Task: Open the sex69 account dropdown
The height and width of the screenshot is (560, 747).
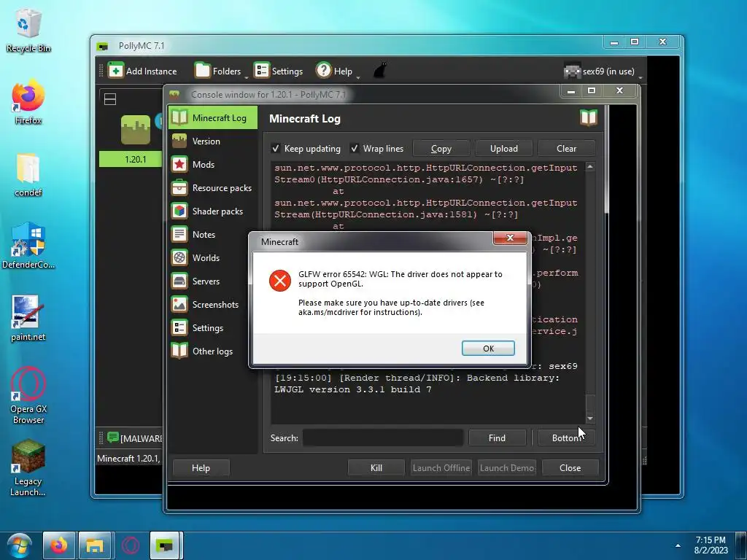Action: click(x=603, y=71)
